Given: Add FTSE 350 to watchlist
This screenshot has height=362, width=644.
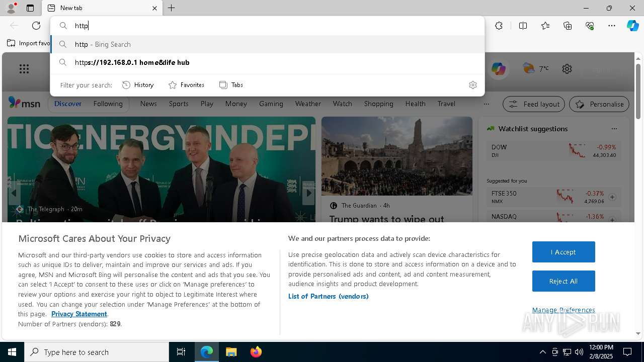Looking at the screenshot, I should coord(612,197).
